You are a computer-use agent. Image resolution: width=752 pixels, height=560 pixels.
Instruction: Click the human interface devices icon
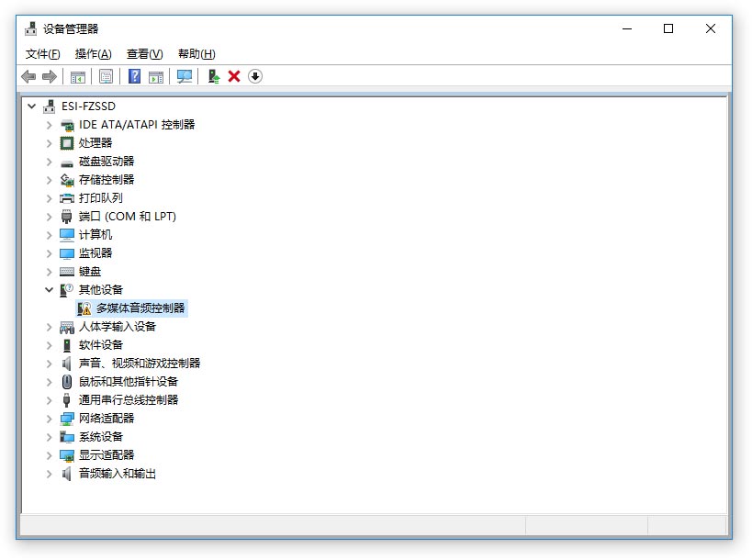tap(67, 327)
